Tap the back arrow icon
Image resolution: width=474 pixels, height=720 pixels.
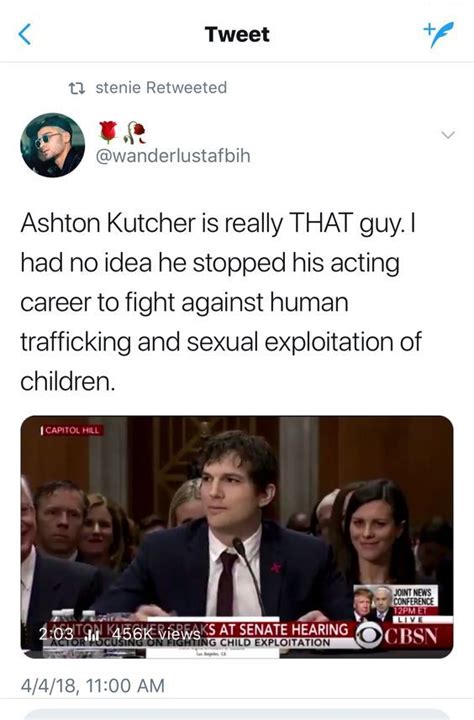pyautogui.click(x=25, y=34)
